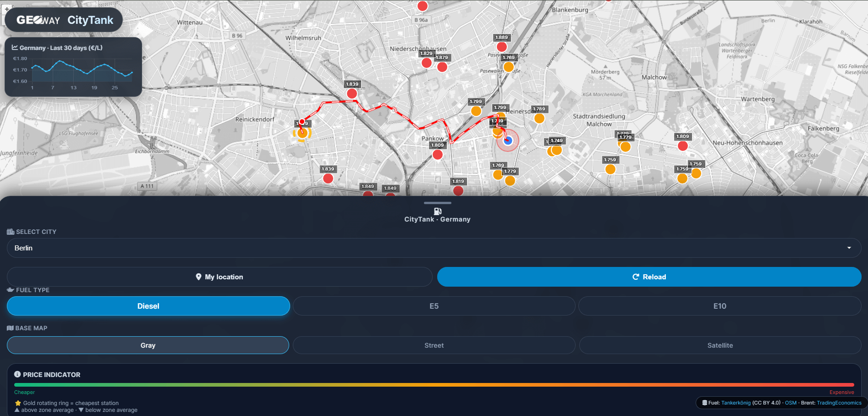Select the Gray base map option

pos(148,345)
